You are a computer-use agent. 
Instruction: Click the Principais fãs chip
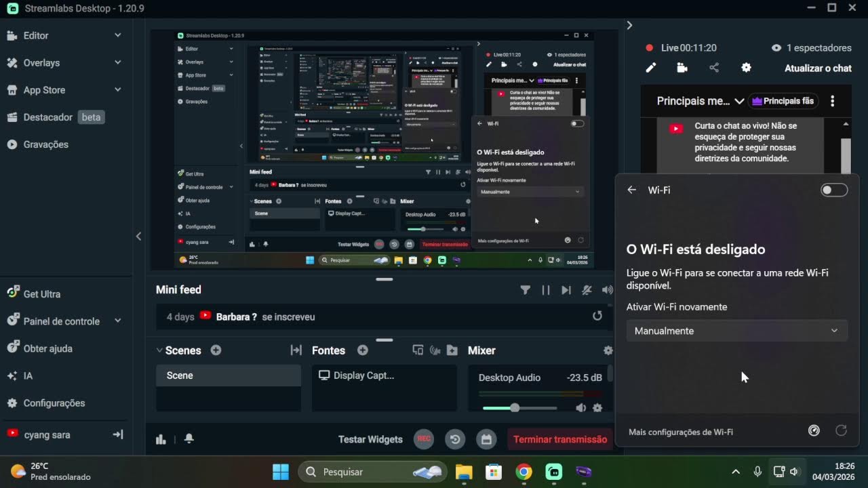coord(784,101)
